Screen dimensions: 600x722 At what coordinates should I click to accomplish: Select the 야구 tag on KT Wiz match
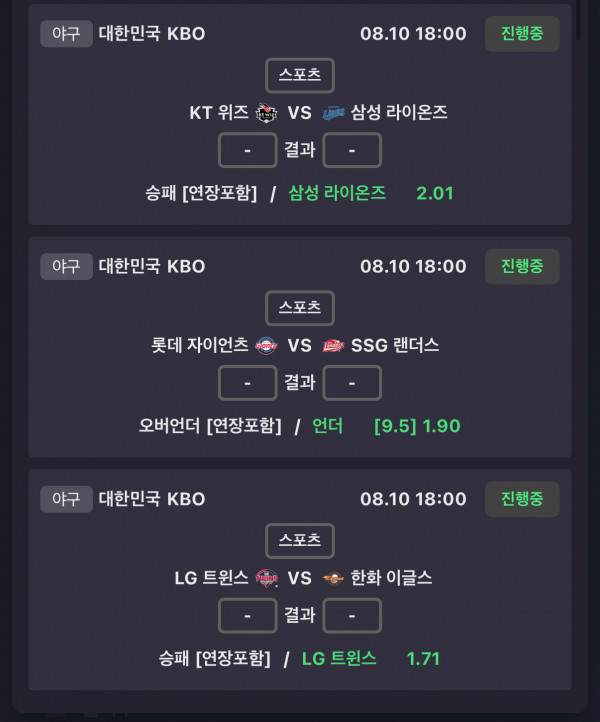pos(66,34)
